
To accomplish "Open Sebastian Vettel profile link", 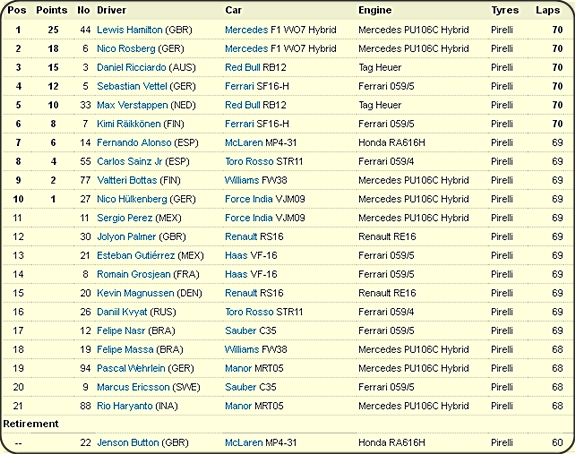I will click(x=132, y=87).
